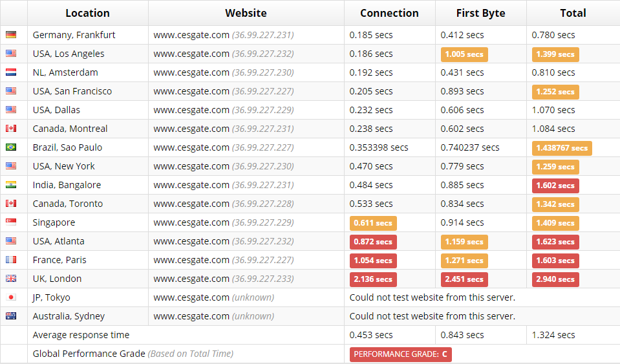Click the 1.005 secs First Byte badge
The width and height of the screenshot is (620, 364).
[x=464, y=54]
